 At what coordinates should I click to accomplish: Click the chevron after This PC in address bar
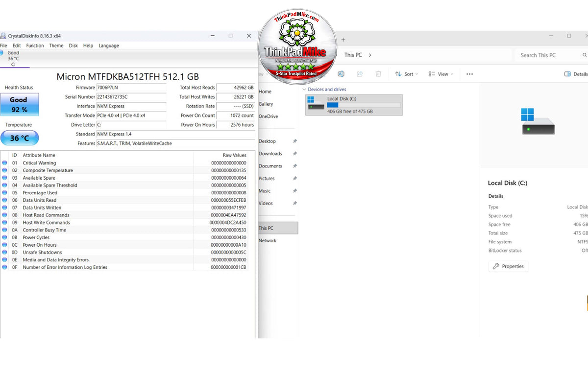(370, 55)
